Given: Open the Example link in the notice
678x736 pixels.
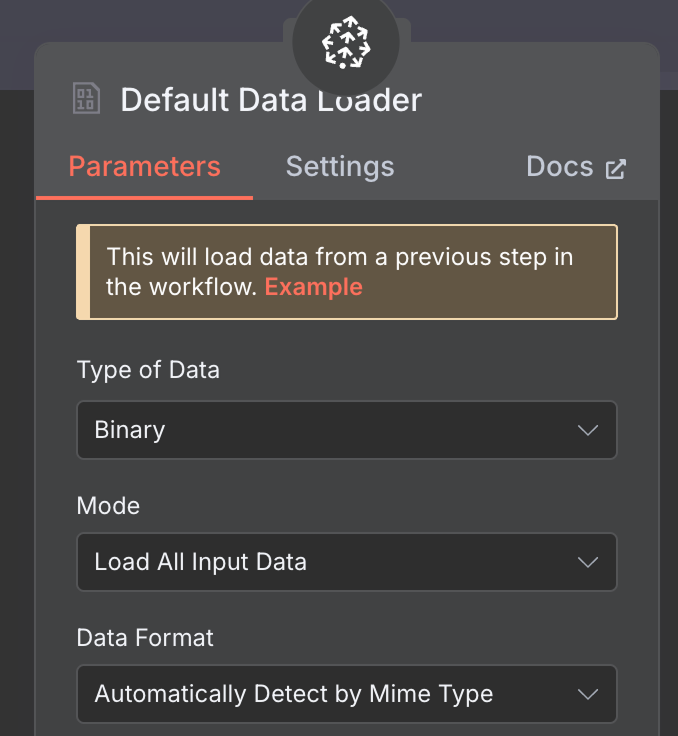Looking at the screenshot, I should click(x=314, y=287).
